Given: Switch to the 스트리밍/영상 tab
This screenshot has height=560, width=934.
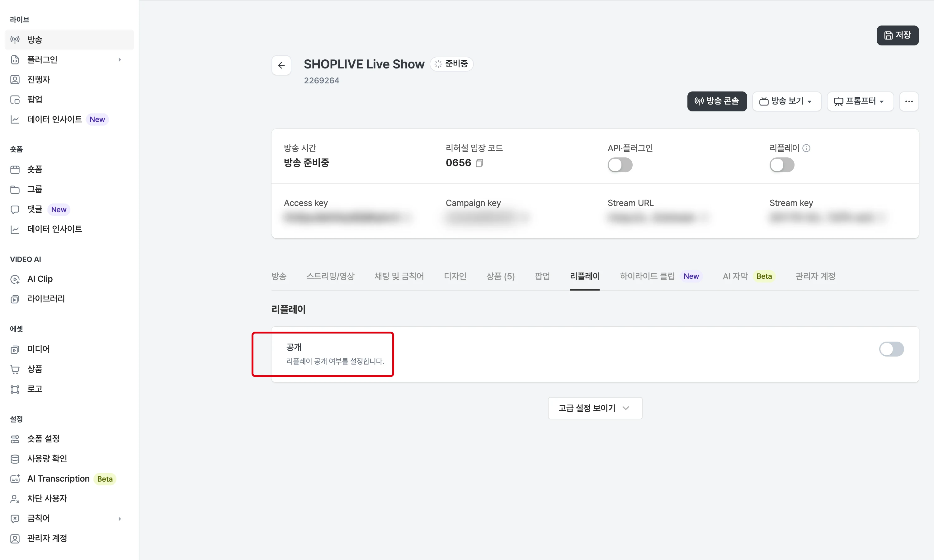Looking at the screenshot, I should tap(330, 276).
